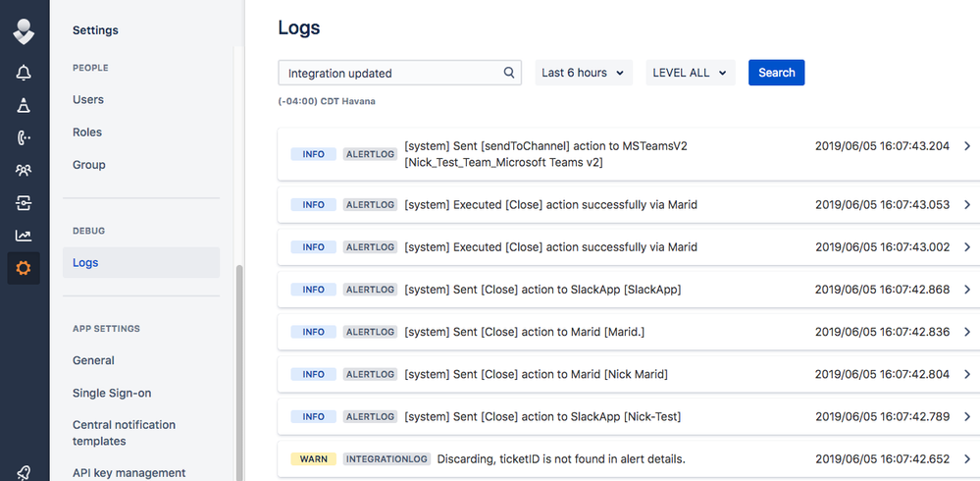Click the magnifier icon in search field
Image resolution: width=980 pixels, height=481 pixels.
coord(509,73)
